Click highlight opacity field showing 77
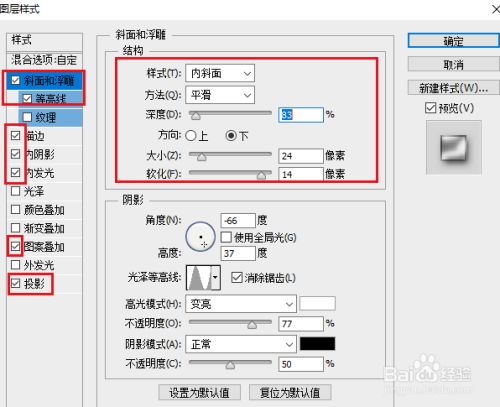 (301, 324)
